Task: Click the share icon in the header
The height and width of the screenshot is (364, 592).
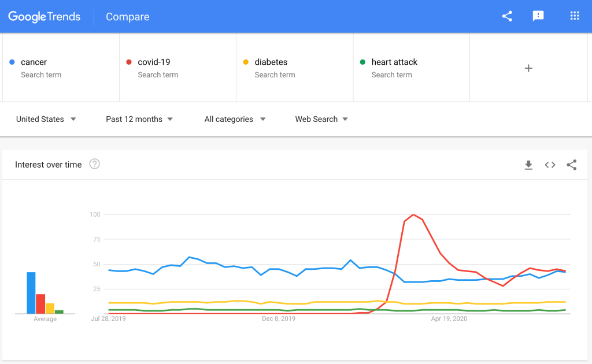Action: (507, 16)
